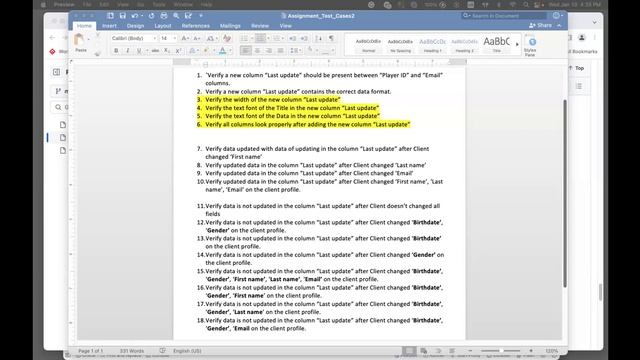Open the Design ribbon tab
The width and height of the screenshot is (640, 360).
(x=135, y=26)
